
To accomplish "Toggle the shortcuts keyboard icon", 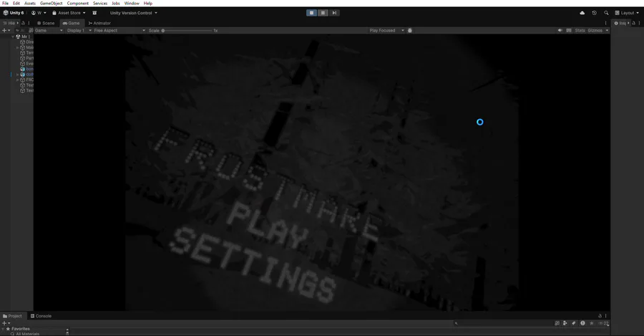I will [569, 30].
